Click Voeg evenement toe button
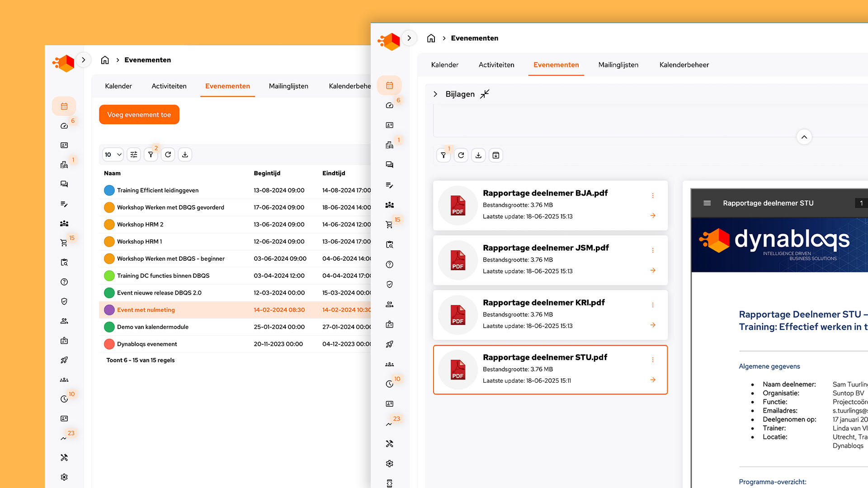 (139, 115)
